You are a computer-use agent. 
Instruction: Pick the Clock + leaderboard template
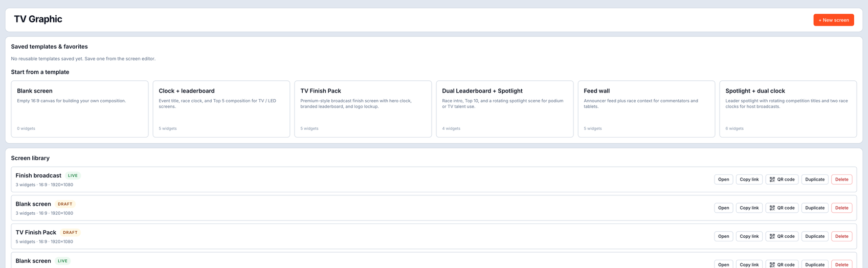[x=221, y=109]
